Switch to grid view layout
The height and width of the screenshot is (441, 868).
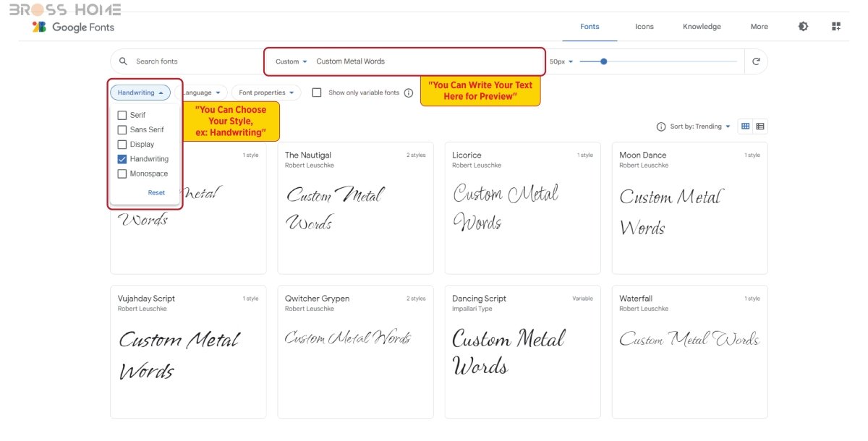click(745, 127)
